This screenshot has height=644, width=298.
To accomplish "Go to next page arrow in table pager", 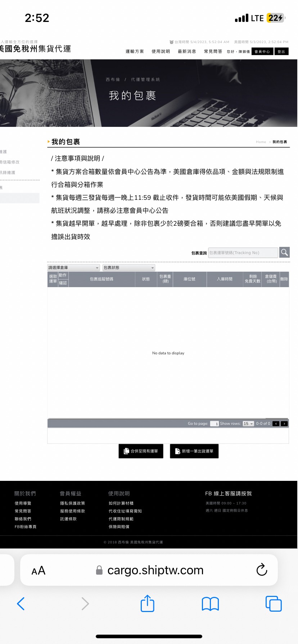I will tap(284, 424).
